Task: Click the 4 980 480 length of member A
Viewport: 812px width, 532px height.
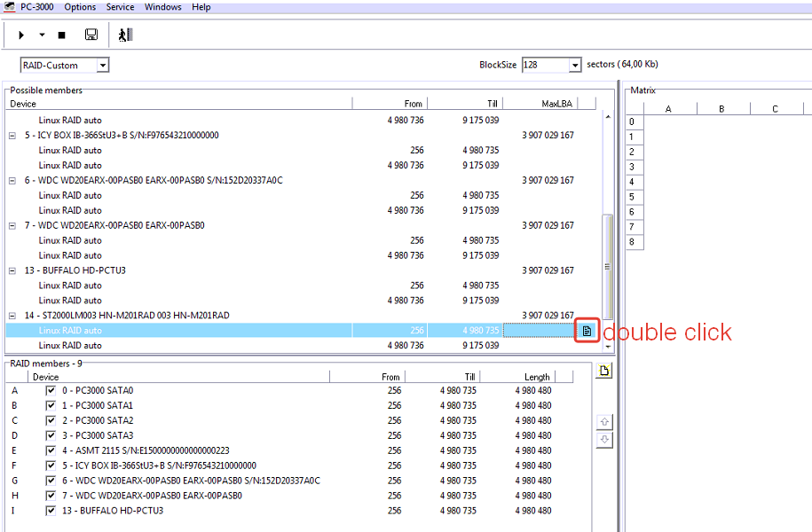Action: pos(532,391)
